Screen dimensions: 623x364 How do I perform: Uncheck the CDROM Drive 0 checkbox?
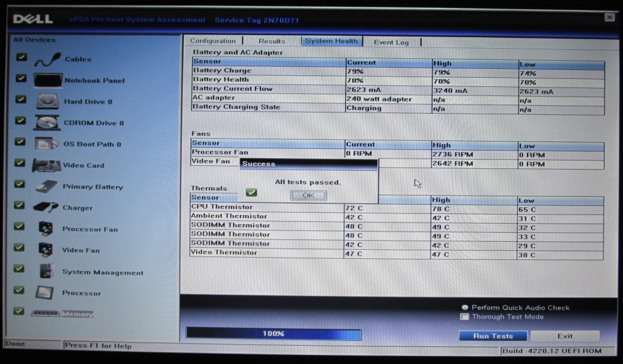click(x=20, y=120)
